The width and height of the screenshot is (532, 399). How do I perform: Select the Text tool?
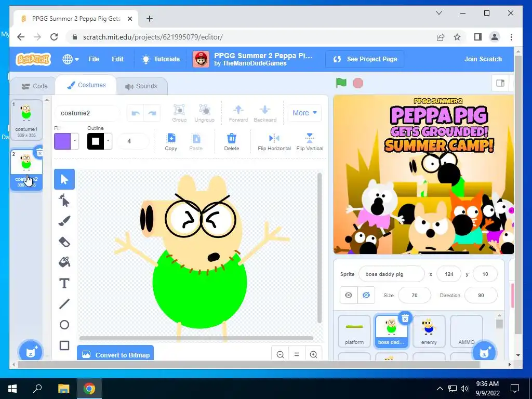coord(64,283)
